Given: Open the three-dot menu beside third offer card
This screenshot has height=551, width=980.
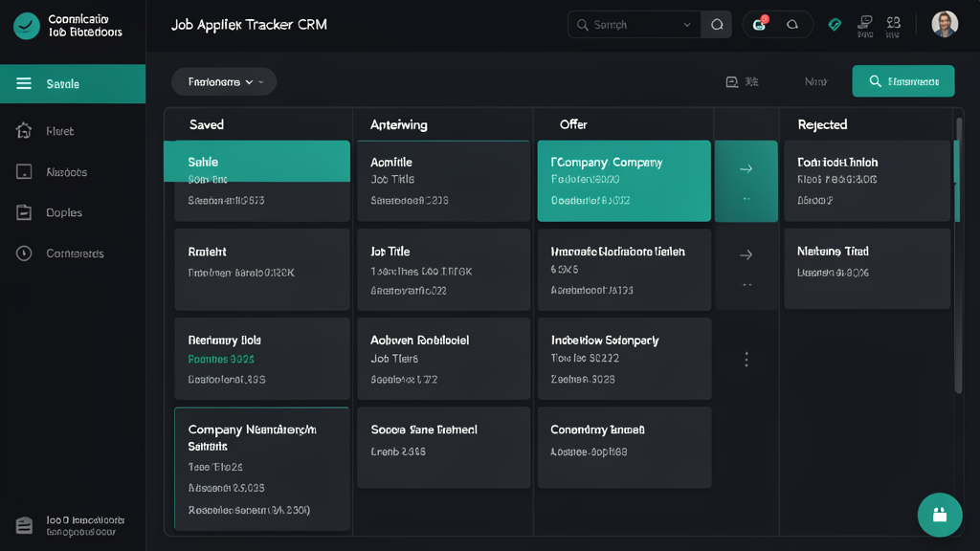Looking at the screenshot, I should click(746, 360).
